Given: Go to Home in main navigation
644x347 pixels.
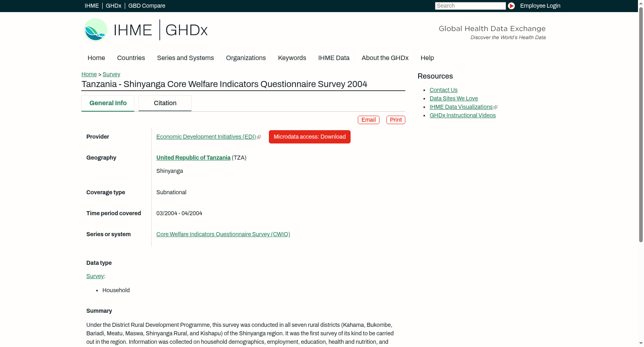Looking at the screenshot, I should [x=96, y=58].
